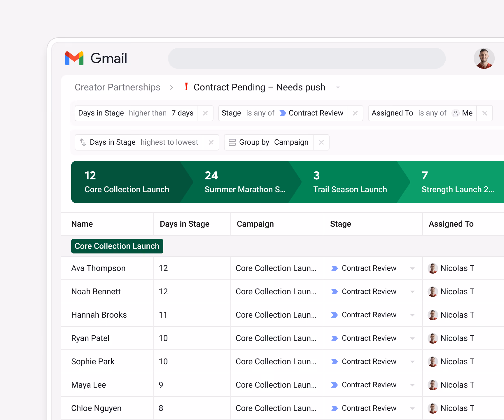Edit the Assigned To is any of filter
Screen dimensions: 504x420
coord(422,113)
